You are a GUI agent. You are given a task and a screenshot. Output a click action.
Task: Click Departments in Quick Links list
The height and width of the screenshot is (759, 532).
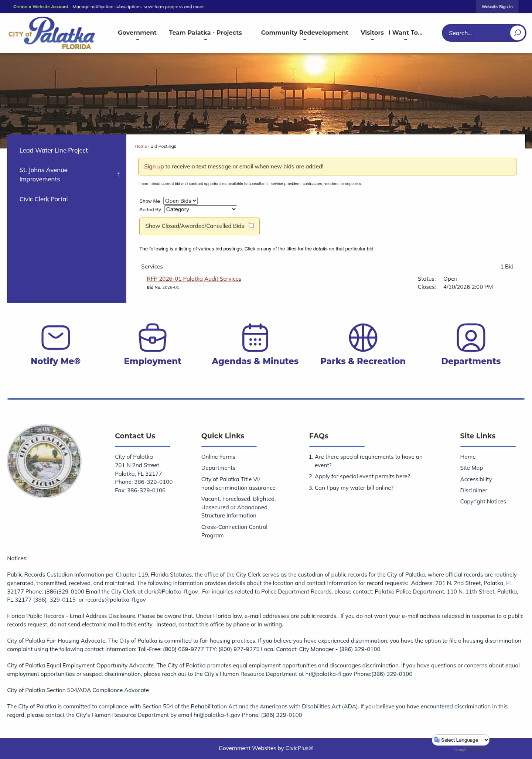pos(218,468)
